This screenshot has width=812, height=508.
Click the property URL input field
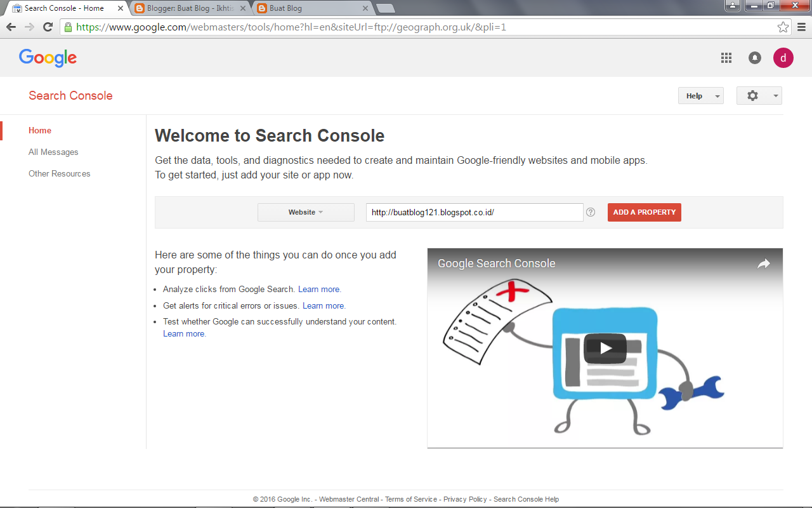pyautogui.click(x=475, y=212)
